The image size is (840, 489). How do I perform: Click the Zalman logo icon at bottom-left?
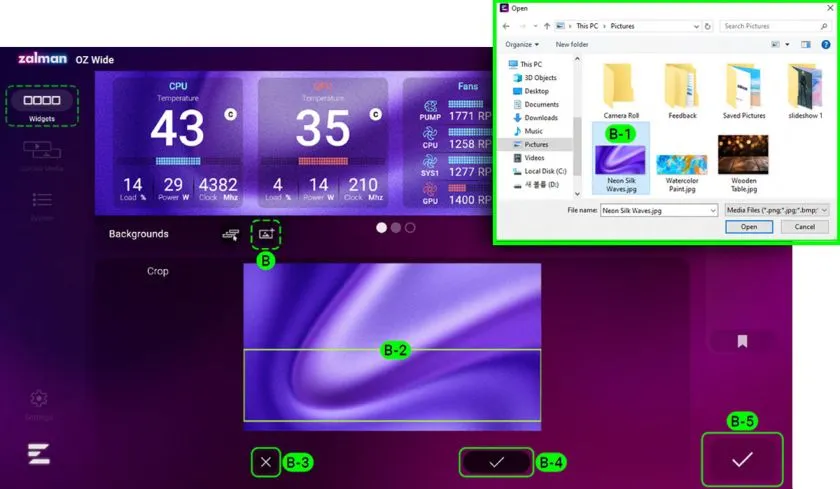tap(39, 453)
